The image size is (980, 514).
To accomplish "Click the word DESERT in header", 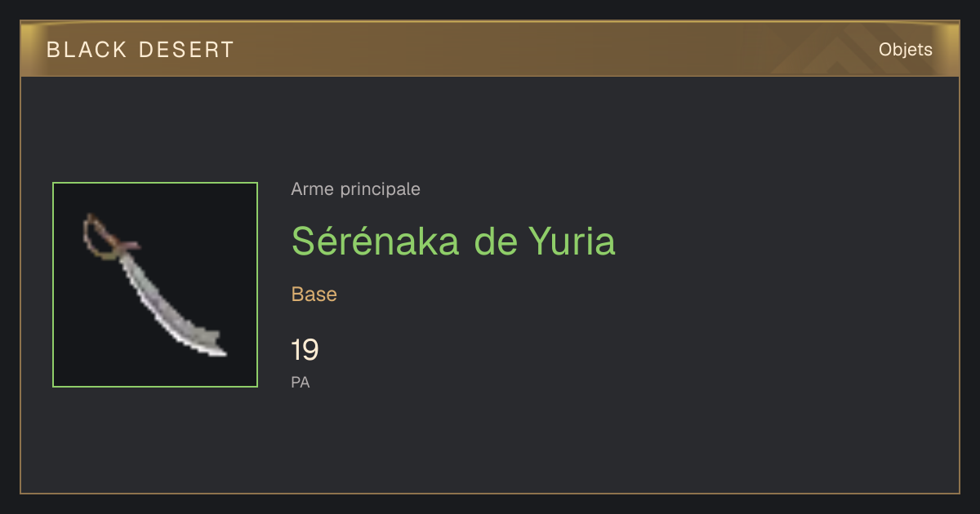I will pyautogui.click(x=186, y=50).
